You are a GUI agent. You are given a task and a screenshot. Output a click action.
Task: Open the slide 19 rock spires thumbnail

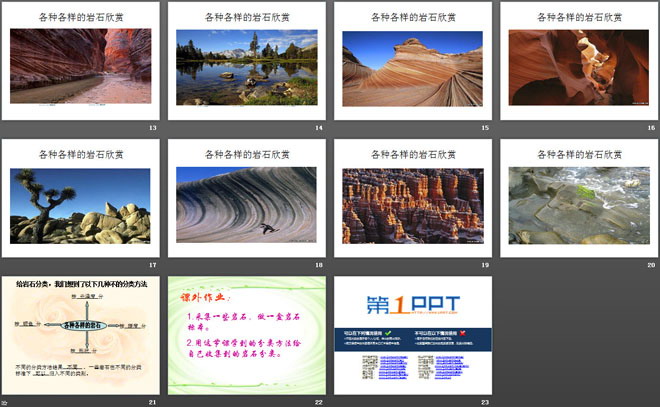(412, 205)
